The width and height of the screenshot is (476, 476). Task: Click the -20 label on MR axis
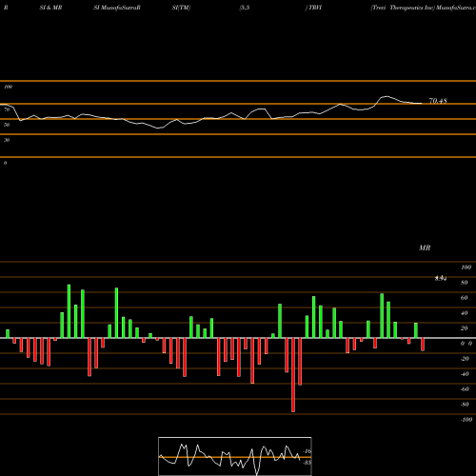tap(465, 359)
